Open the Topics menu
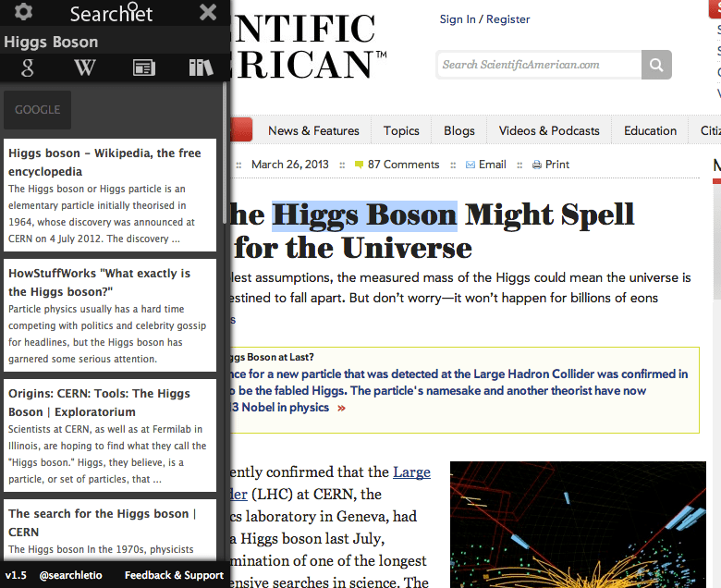Image resolution: width=721 pixels, height=588 pixels. [x=401, y=130]
